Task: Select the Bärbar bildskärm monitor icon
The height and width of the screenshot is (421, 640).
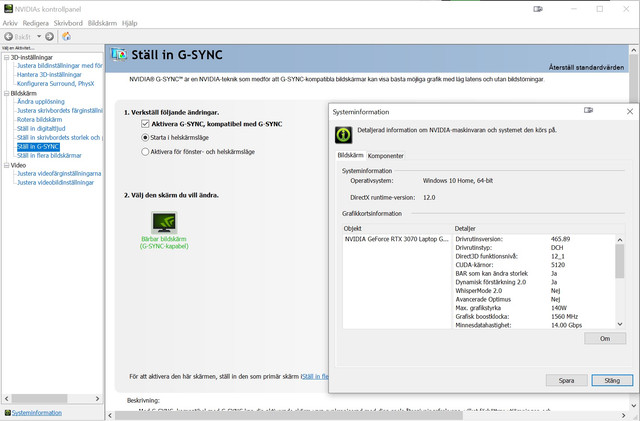Action: (x=164, y=223)
